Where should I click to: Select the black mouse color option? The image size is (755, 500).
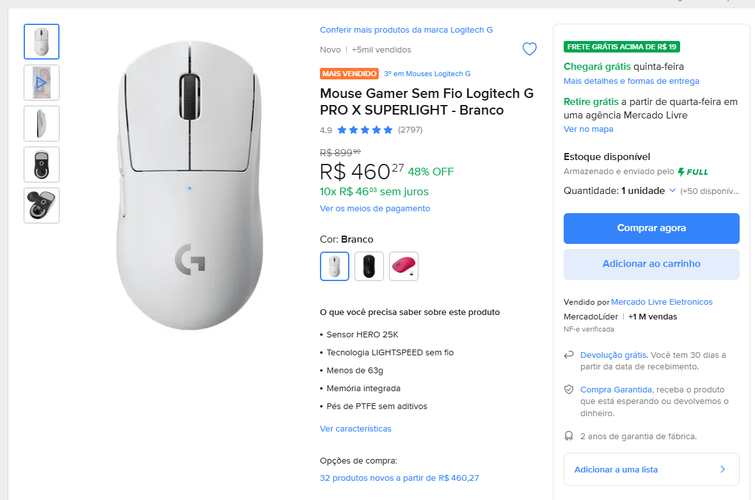click(369, 266)
